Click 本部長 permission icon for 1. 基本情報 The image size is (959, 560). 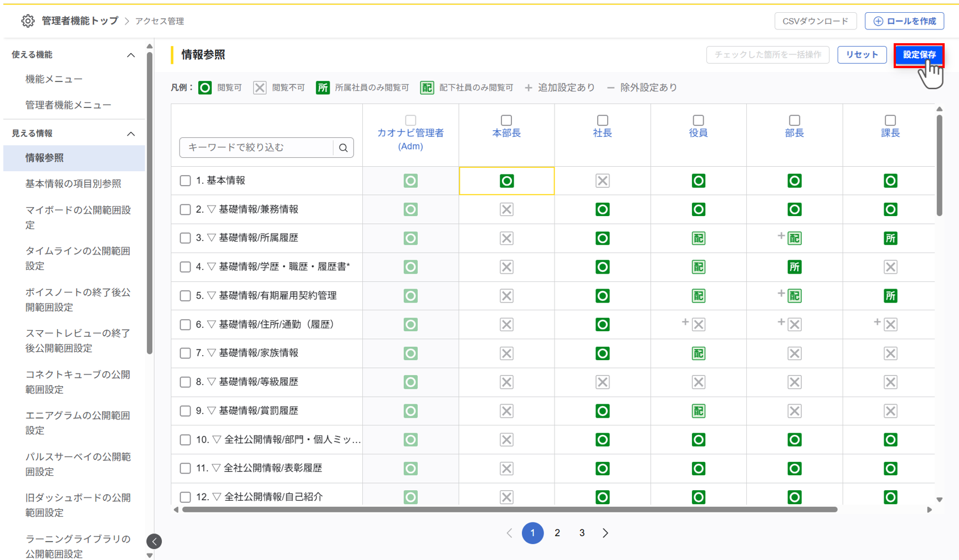506,181
